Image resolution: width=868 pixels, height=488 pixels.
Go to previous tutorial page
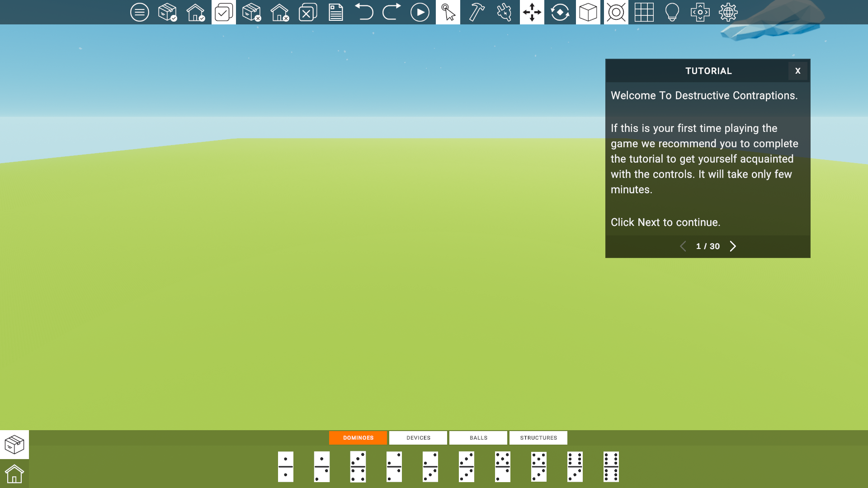tap(683, 246)
